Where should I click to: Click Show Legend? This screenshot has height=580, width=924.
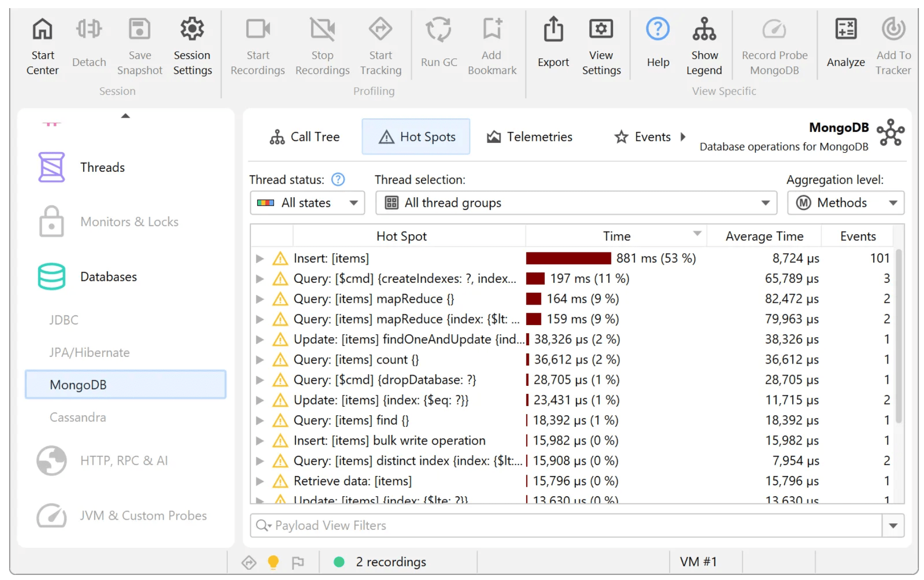click(x=704, y=46)
